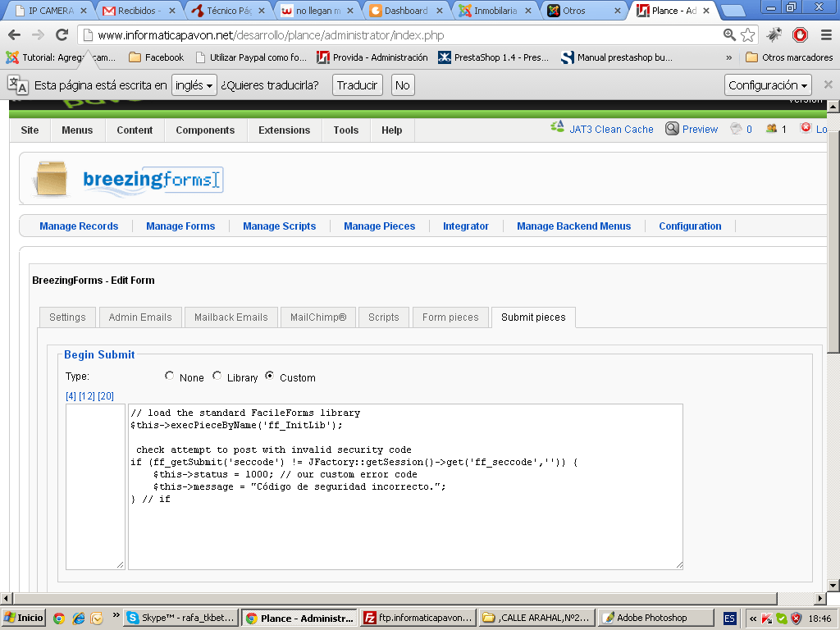Switch to Admin Emails tab
This screenshot has height=630, width=840.
(140, 317)
